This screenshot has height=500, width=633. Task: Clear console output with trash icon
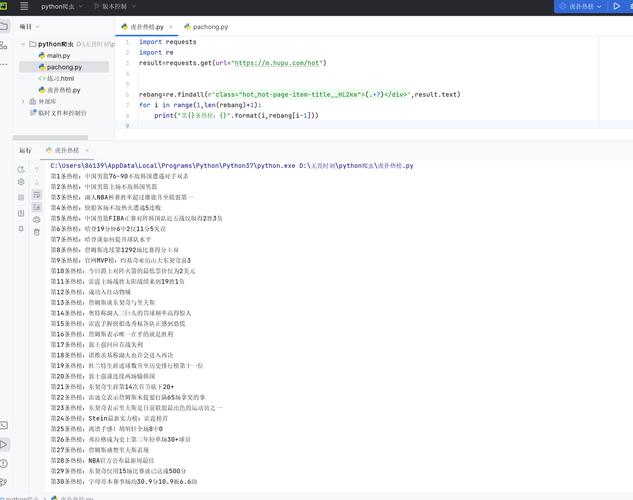[x=36, y=232]
